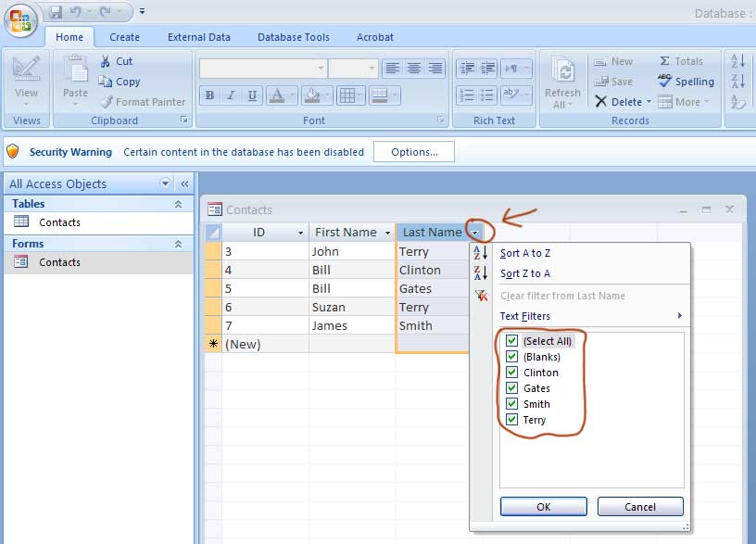Toggle the (Select All) checkbox
756x544 pixels.
pos(511,340)
